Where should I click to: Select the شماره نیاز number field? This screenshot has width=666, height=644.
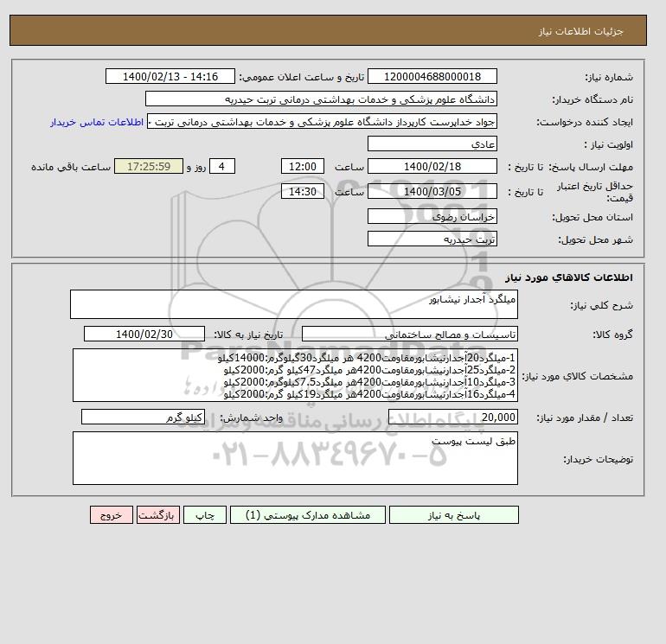click(432, 76)
